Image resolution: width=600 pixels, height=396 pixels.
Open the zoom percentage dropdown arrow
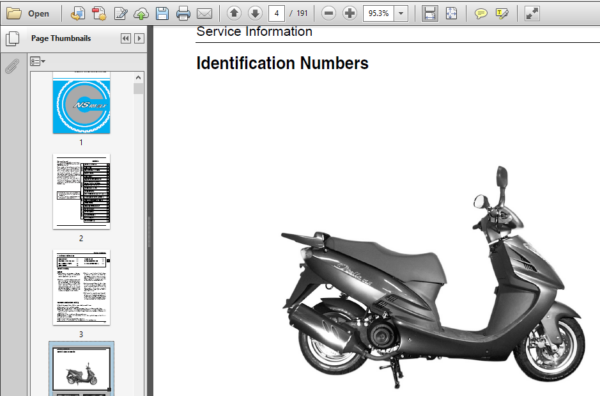point(401,13)
